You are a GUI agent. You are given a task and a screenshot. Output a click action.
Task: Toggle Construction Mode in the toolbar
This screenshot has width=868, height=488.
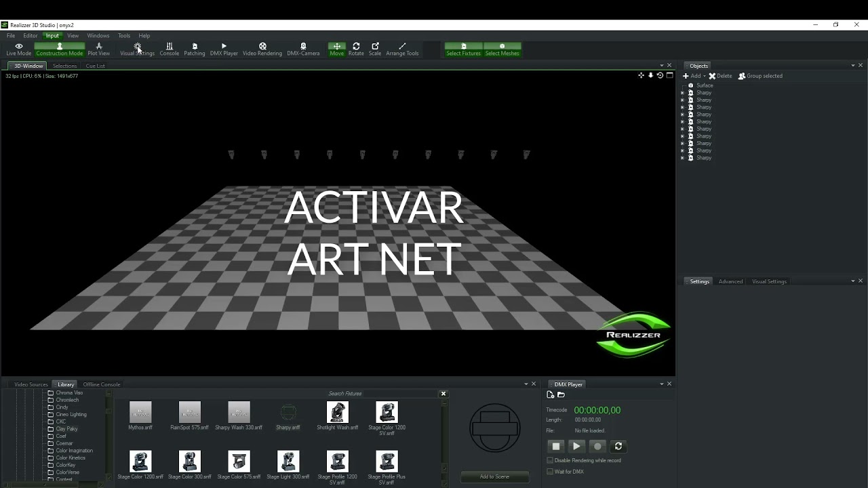click(x=60, y=49)
